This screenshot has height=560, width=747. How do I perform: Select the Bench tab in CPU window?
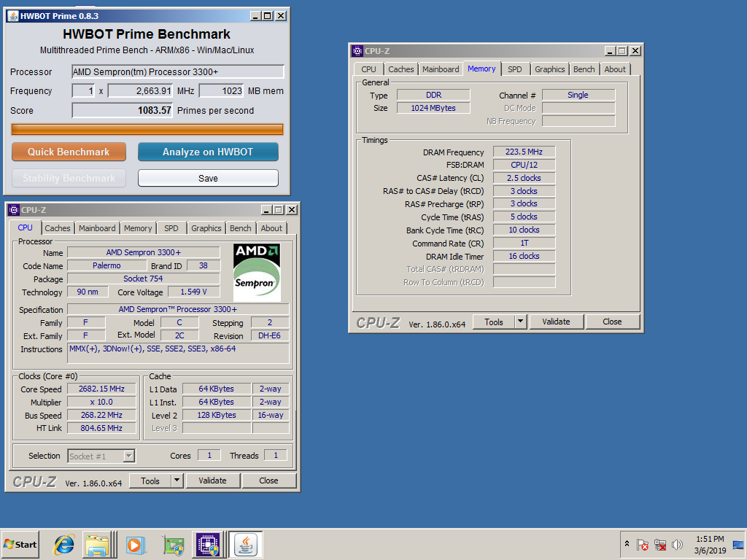(x=241, y=228)
